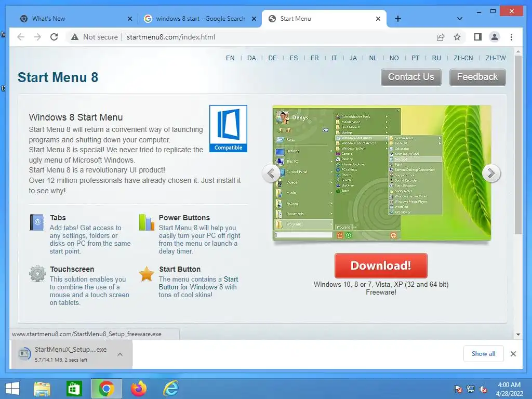
Task: Close the What's New tab
Action: point(129,19)
